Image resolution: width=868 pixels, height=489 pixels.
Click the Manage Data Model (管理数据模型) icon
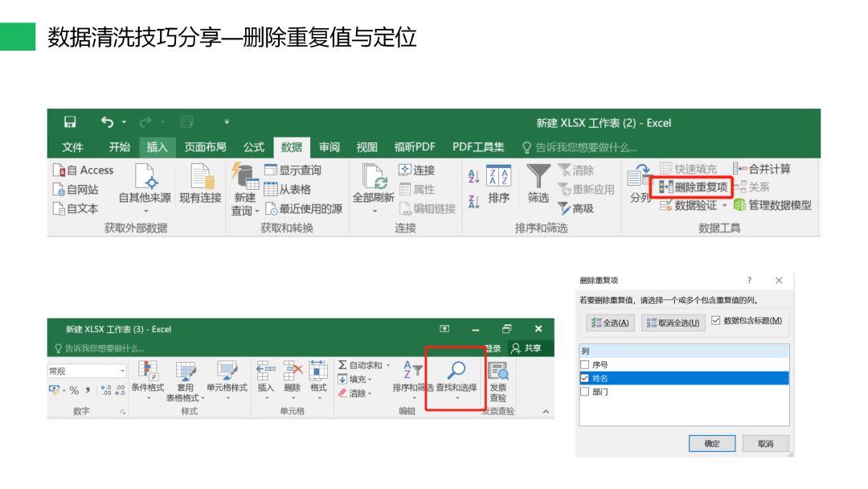[739, 205]
